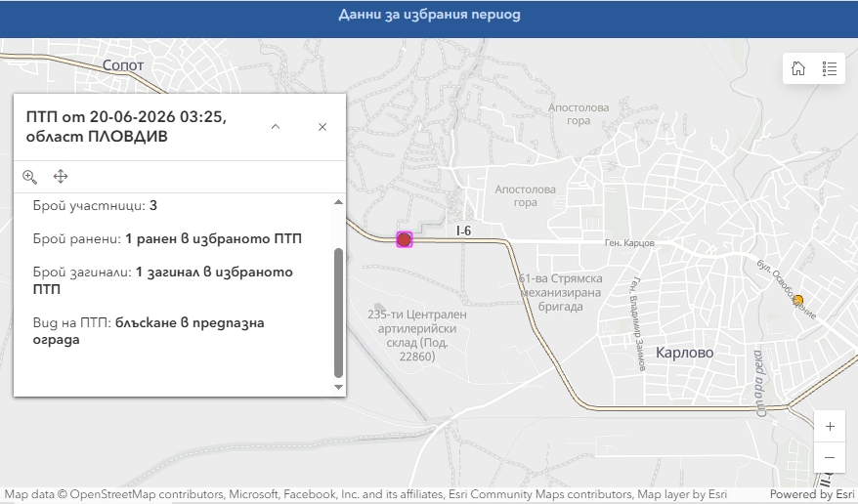The height and width of the screenshot is (504, 858).
Task: Zoom in with the plus button
Action: [830, 427]
